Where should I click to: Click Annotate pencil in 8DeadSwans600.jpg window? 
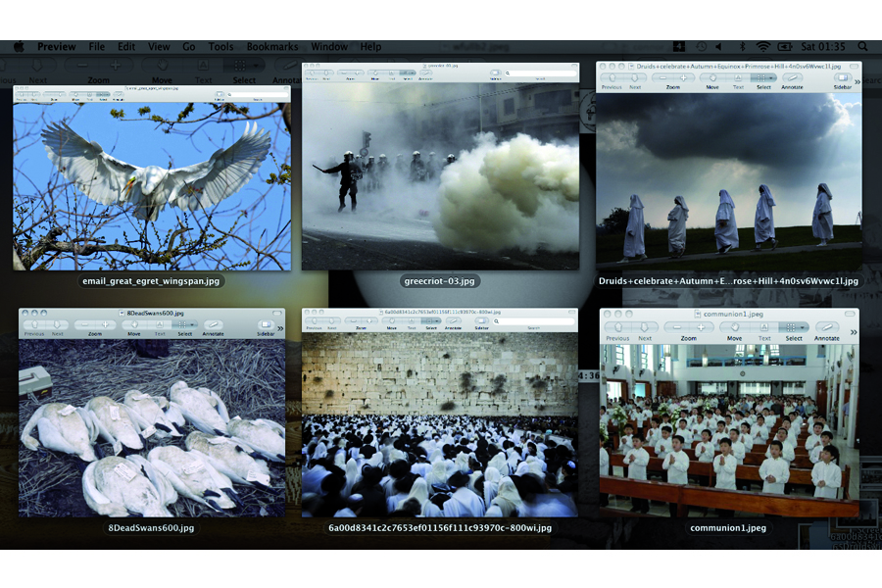[x=213, y=324]
